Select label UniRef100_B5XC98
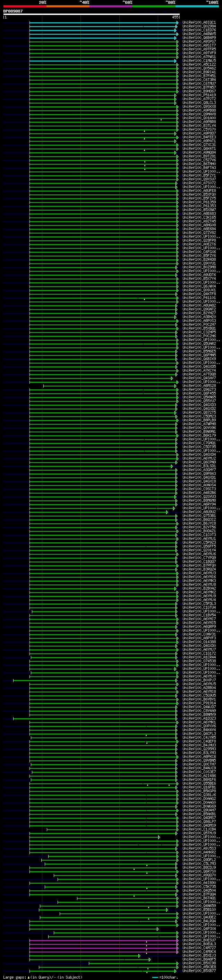 (x=199, y=963)
